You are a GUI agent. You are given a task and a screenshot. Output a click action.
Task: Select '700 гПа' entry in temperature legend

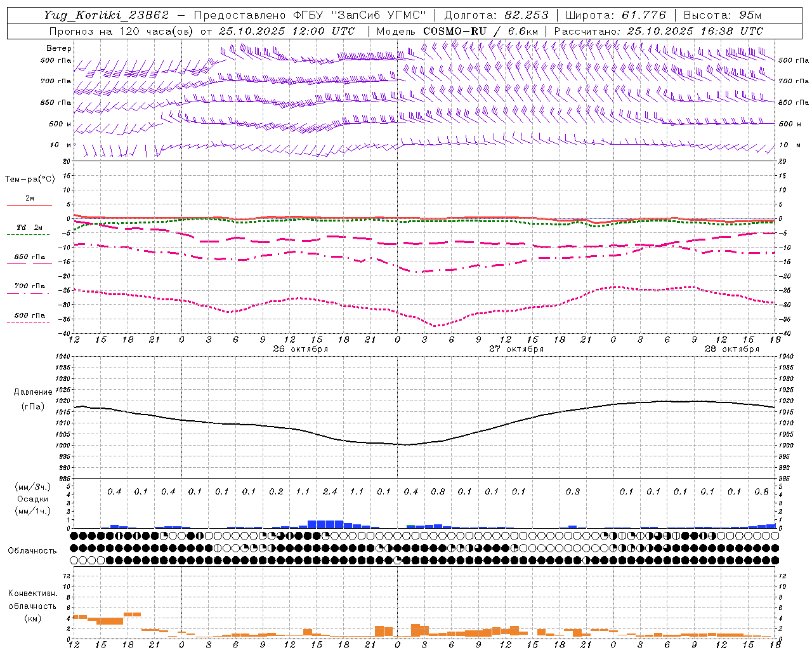(30, 286)
